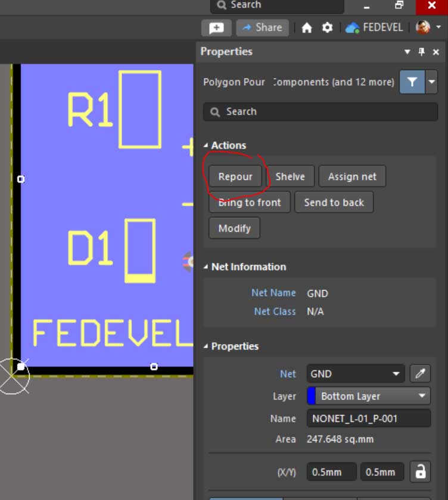
Task: Expand the filter dropdown arrow
Action: click(x=431, y=82)
